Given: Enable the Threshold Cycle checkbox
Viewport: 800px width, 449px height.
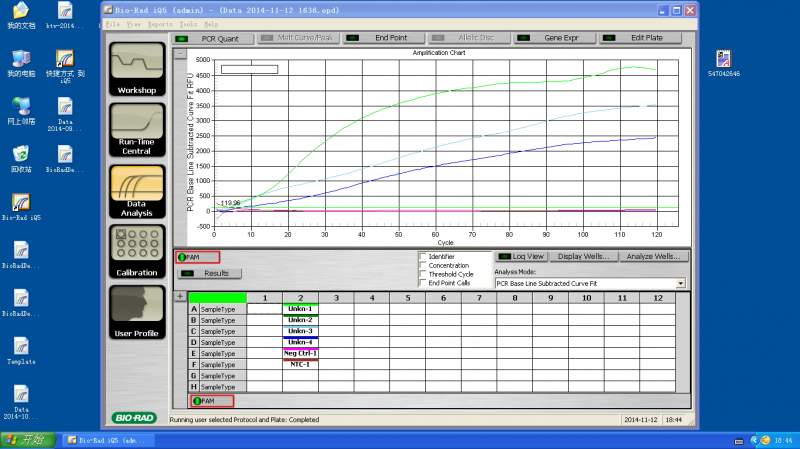Looking at the screenshot, I should [x=422, y=274].
